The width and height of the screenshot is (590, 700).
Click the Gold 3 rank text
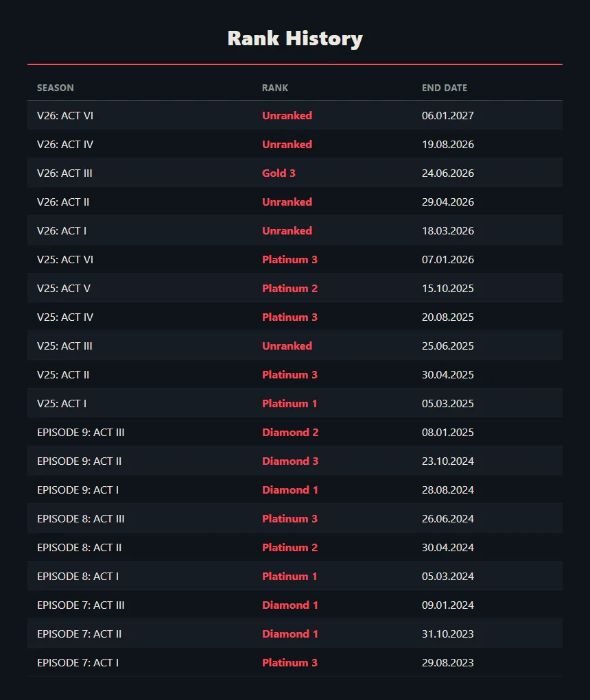(x=279, y=173)
